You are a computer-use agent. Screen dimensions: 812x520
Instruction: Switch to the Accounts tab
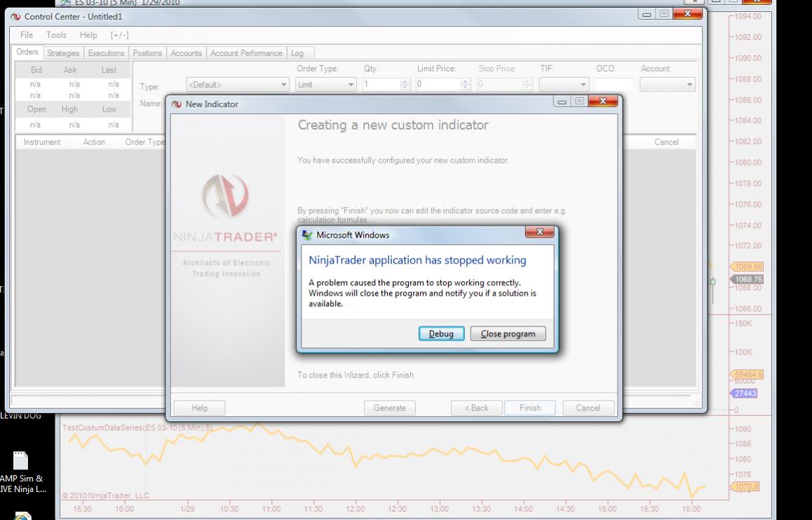click(186, 53)
